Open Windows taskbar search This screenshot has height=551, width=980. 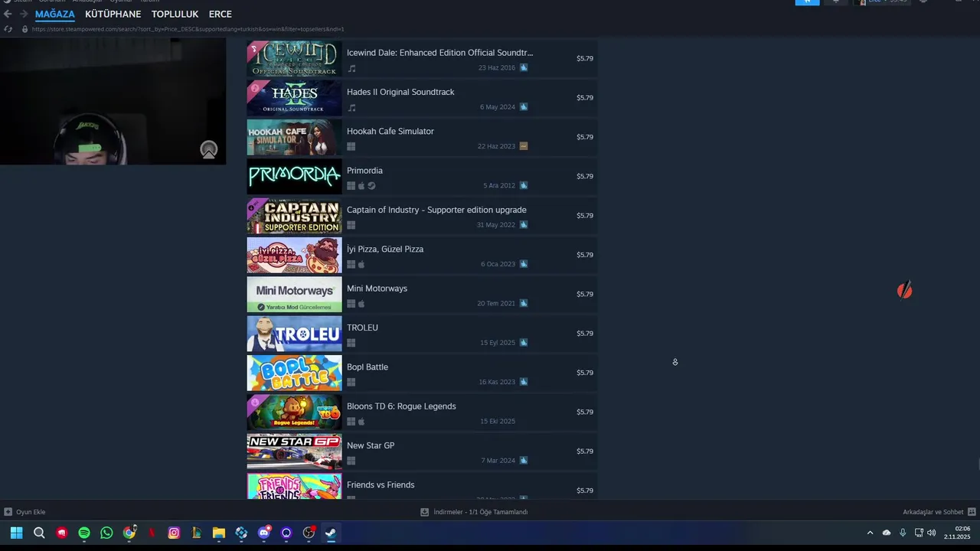[x=39, y=533]
